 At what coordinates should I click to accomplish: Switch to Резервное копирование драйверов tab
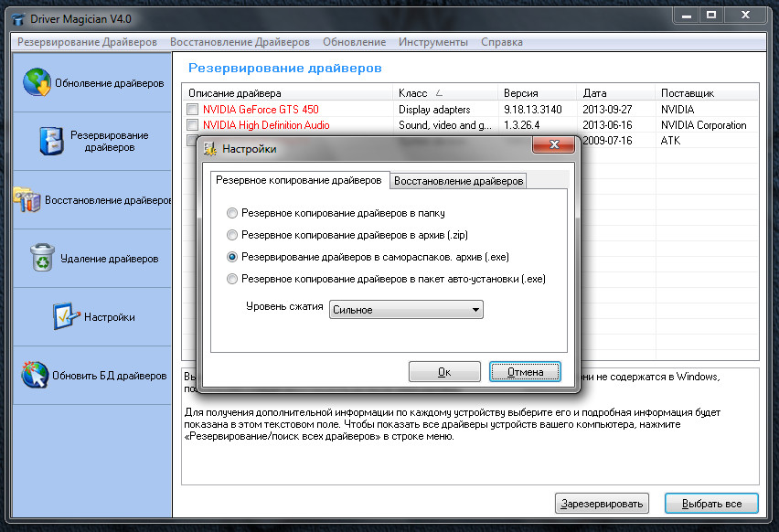tap(299, 180)
